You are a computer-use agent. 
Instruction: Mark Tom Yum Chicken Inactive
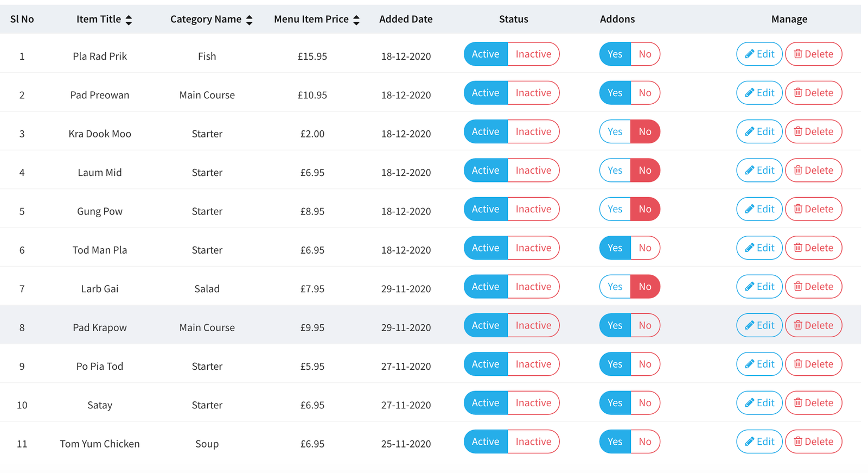tap(533, 442)
